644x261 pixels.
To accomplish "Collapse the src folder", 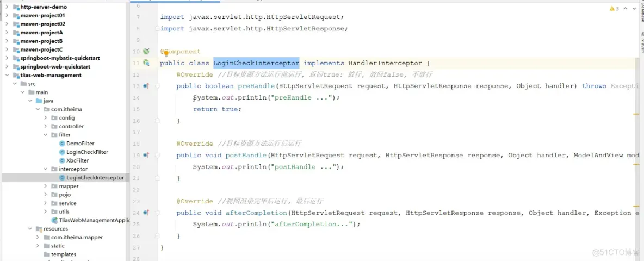I will coord(15,83).
